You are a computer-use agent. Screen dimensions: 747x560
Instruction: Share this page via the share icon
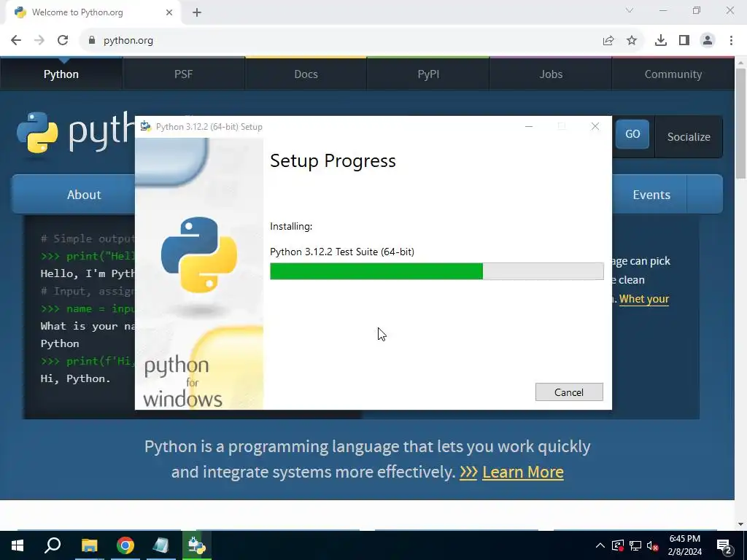point(608,41)
